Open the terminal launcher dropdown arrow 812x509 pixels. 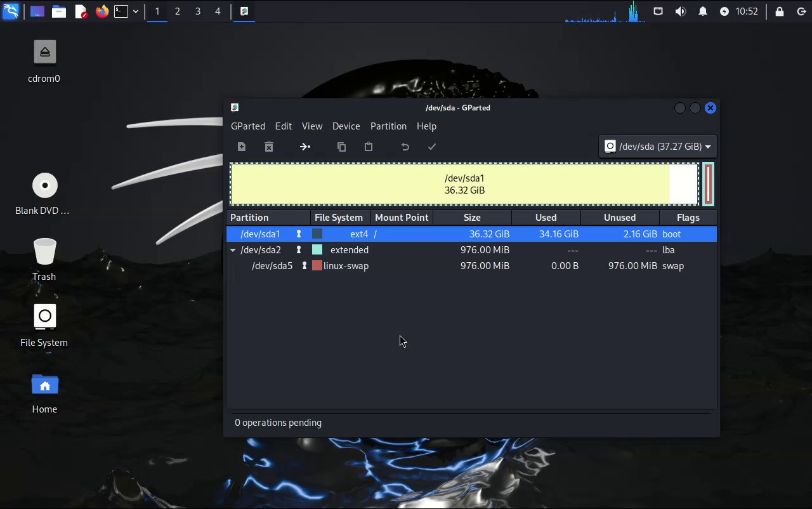click(x=135, y=11)
